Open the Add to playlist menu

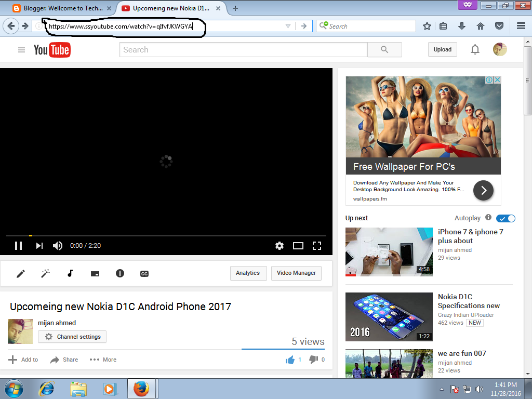(x=23, y=360)
